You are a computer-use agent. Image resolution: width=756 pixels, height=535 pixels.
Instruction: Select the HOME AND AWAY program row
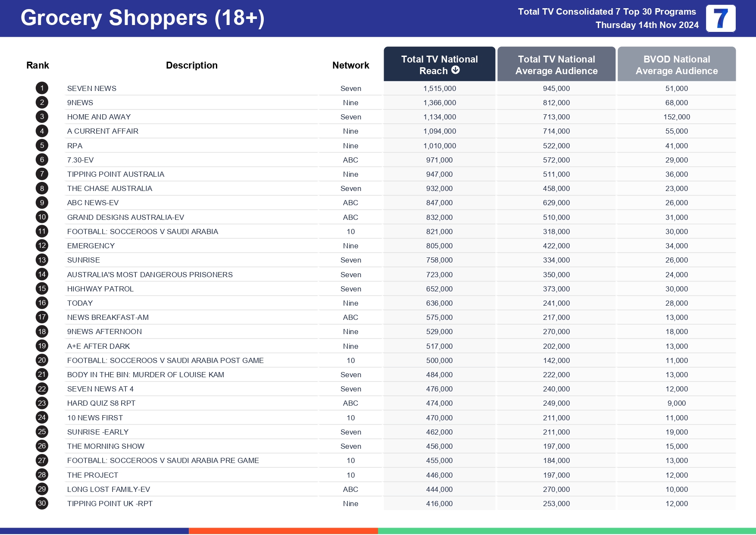(x=99, y=117)
